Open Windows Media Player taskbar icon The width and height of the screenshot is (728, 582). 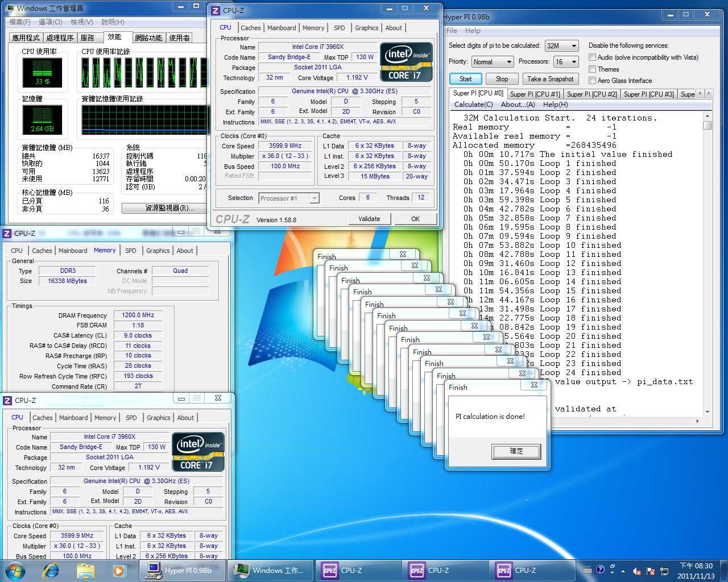(x=118, y=570)
